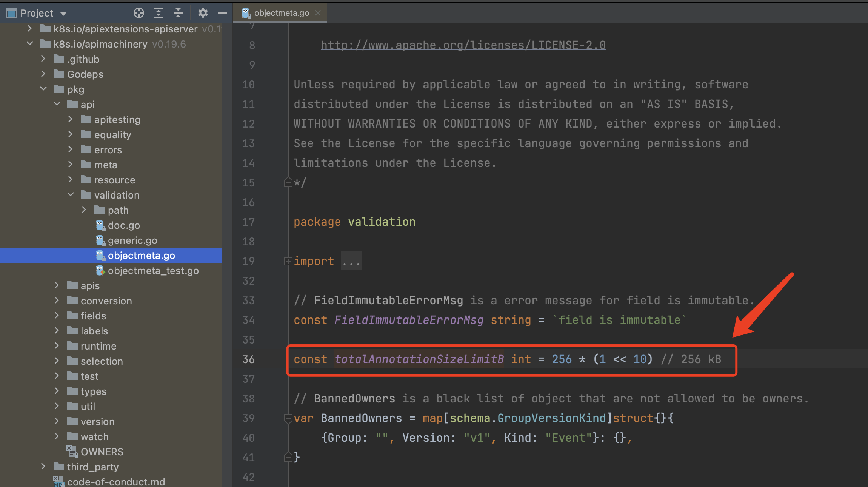Collapse the validation folder
This screenshot has height=487, width=868.
(71, 195)
